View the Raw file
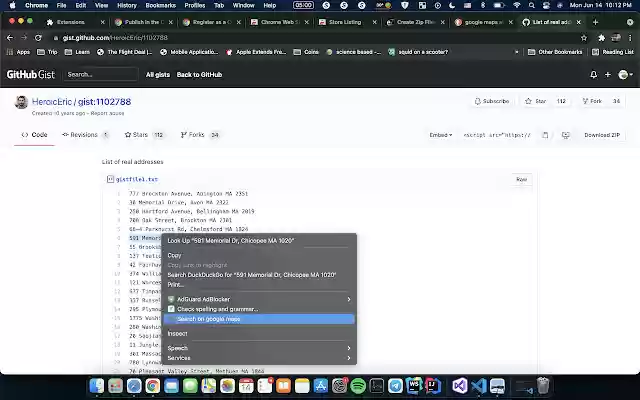Image resolution: width=640 pixels, height=400 pixels. coord(521,179)
